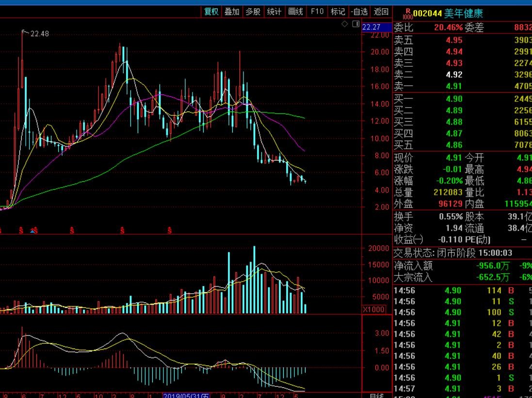Select the 多股 multi-stock view
Viewport: 532px width, 398px height.
coord(253,12)
